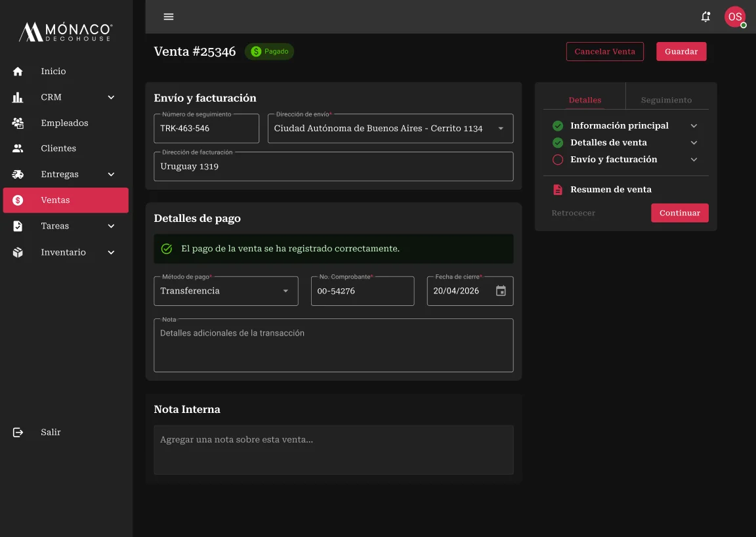Click the success check icon in payment alert
The width and height of the screenshot is (756, 537).
[x=166, y=249]
